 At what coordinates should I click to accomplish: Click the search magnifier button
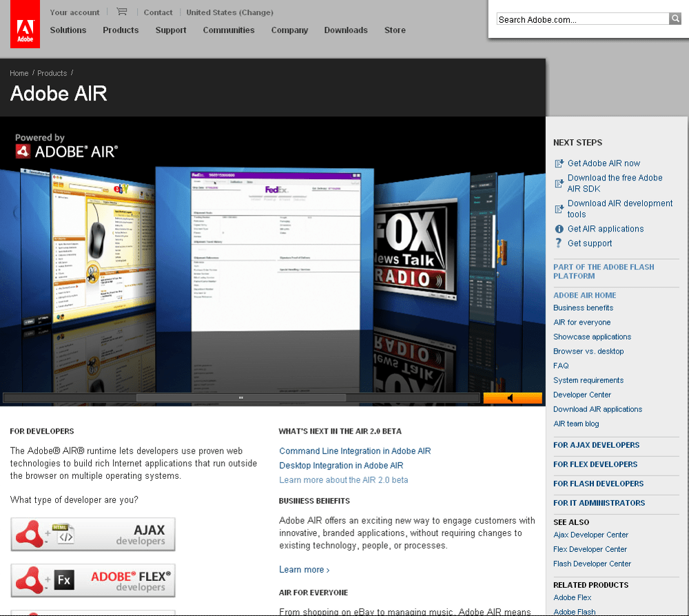[x=675, y=19]
